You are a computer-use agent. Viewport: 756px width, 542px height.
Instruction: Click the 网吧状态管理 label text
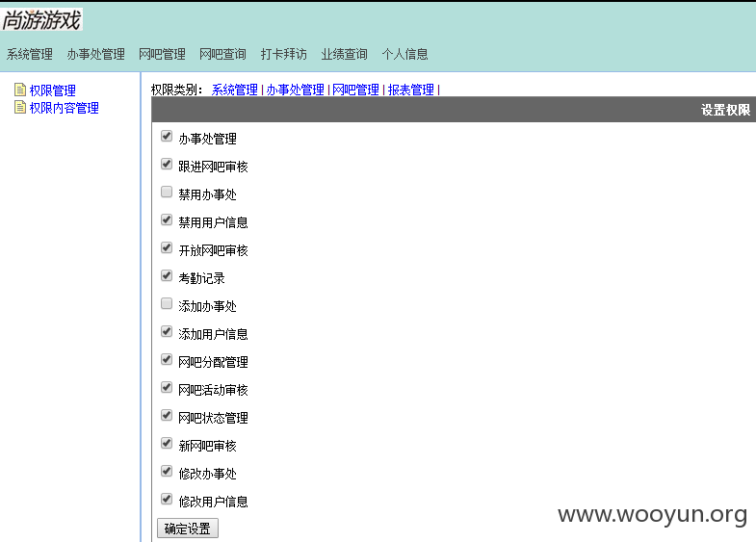point(213,418)
